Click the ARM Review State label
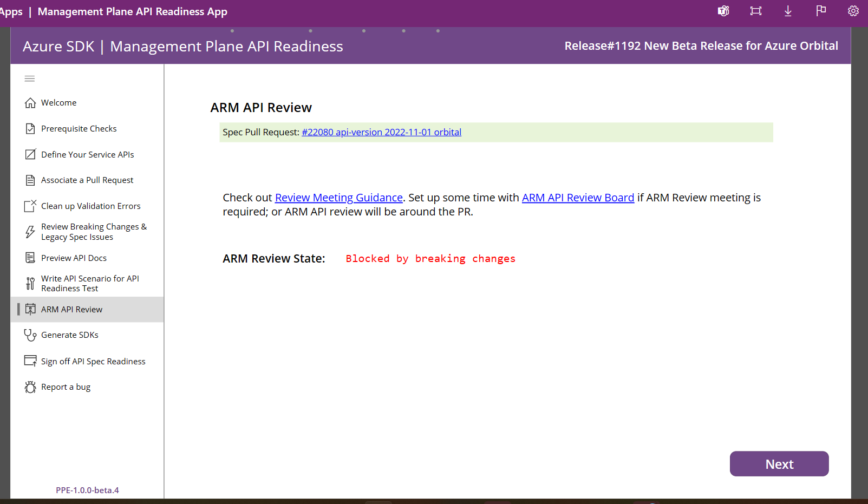868x504 pixels. [274, 259]
